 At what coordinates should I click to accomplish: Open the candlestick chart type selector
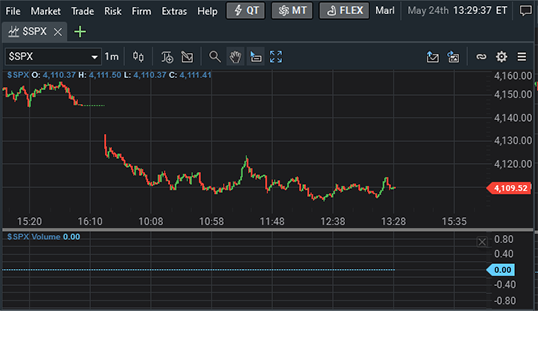tap(138, 57)
